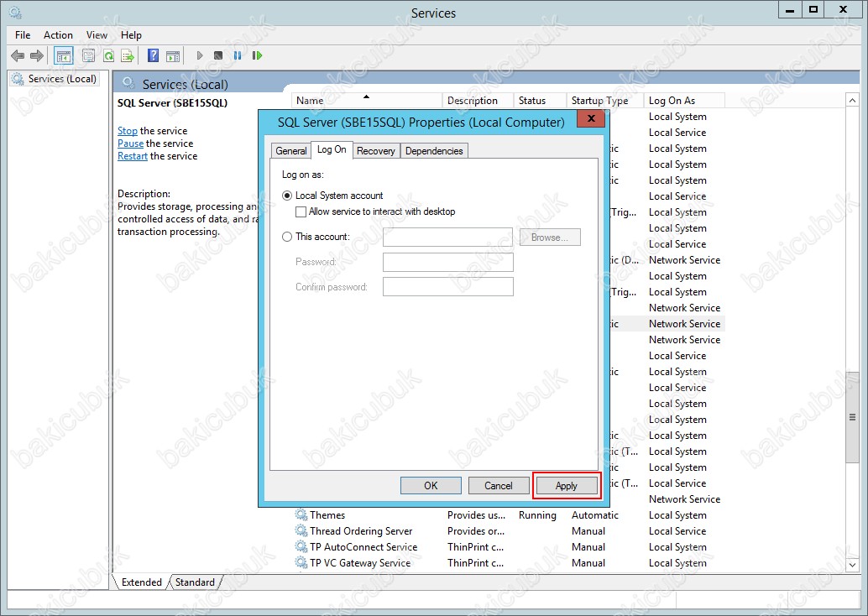Open the Help menu

click(131, 35)
